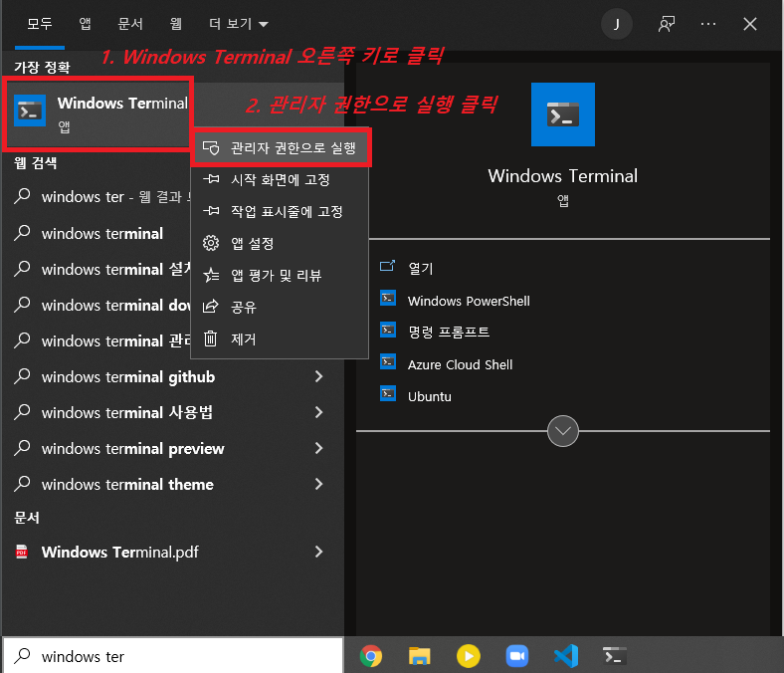Click the J user account avatar
This screenshot has width=784, height=673.
click(617, 24)
